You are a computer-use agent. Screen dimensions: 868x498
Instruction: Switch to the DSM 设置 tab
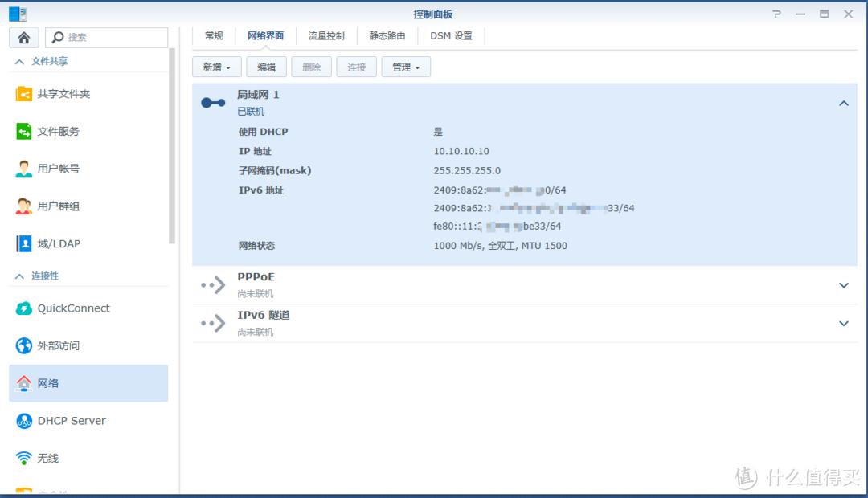(451, 36)
